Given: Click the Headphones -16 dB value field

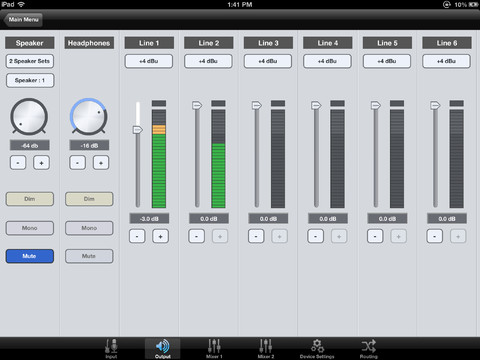Looking at the screenshot, I should pyautogui.click(x=89, y=145).
